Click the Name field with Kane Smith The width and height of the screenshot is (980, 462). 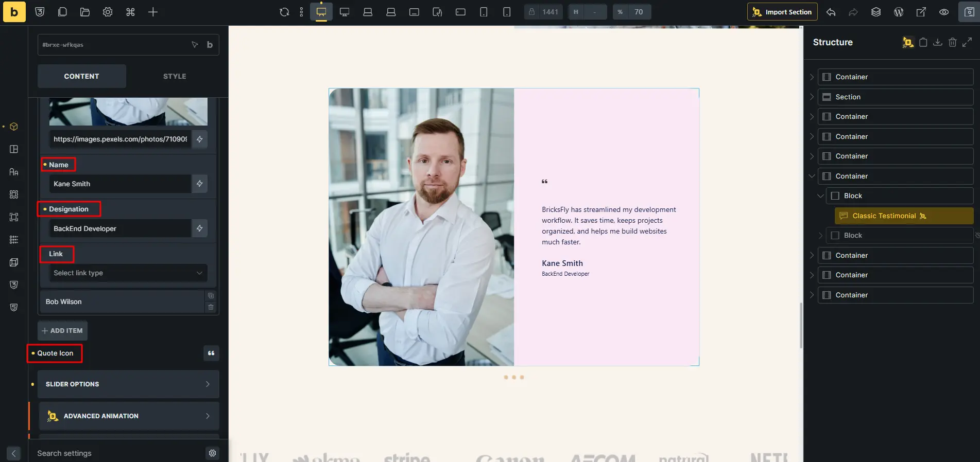click(x=121, y=184)
